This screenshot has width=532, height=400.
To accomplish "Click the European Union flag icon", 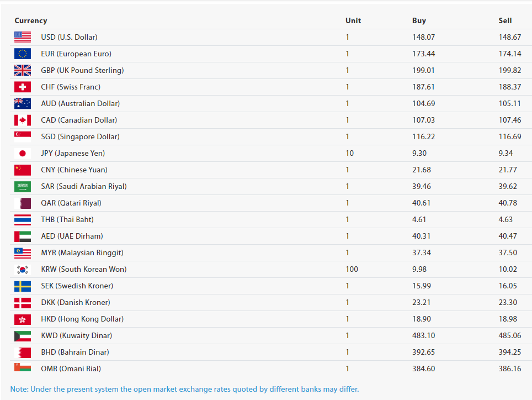I will [23, 54].
